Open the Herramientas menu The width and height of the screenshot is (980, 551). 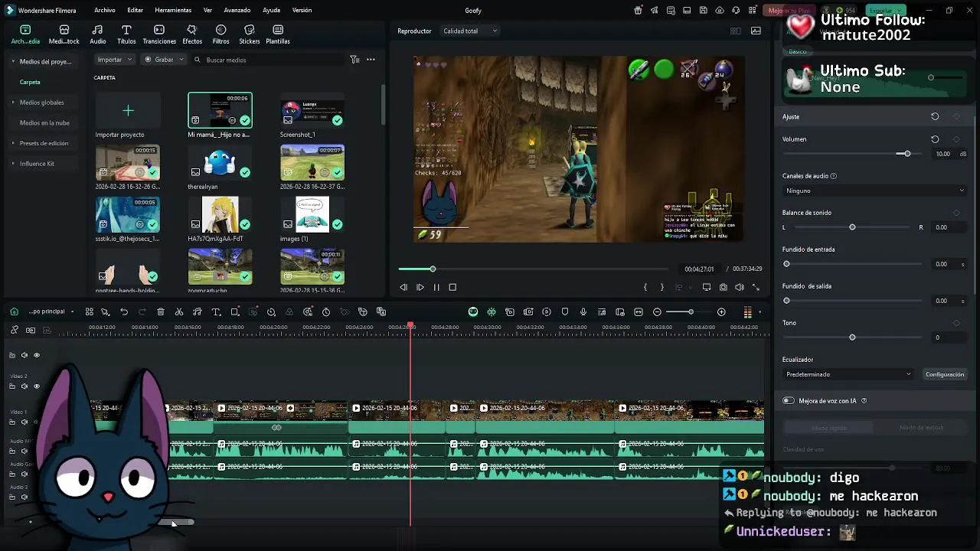pyautogui.click(x=173, y=10)
